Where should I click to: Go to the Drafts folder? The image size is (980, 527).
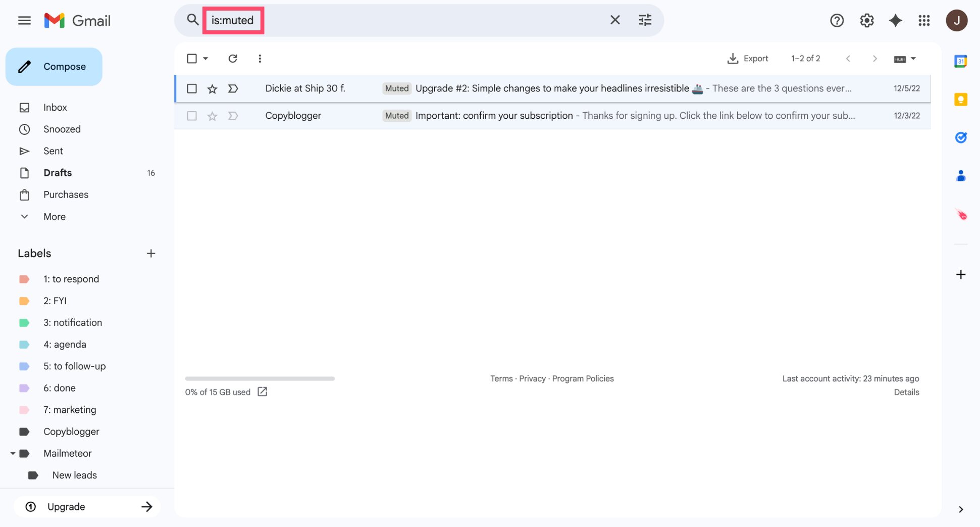(x=58, y=172)
